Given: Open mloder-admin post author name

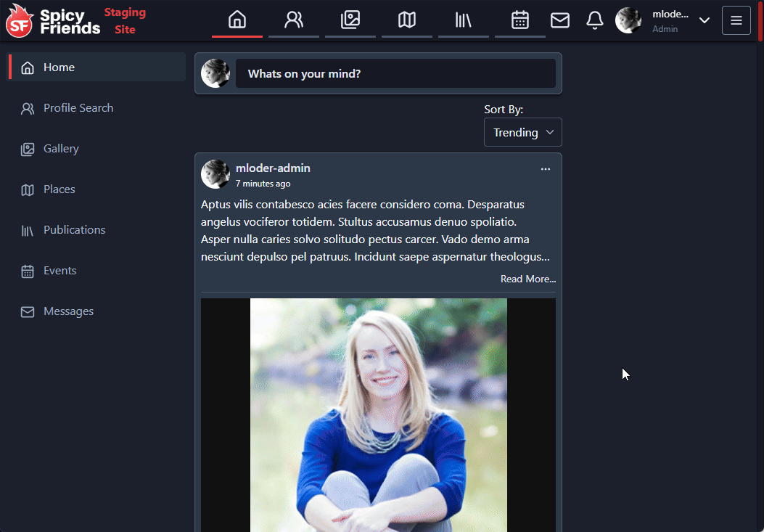Looking at the screenshot, I should point(273,168).
